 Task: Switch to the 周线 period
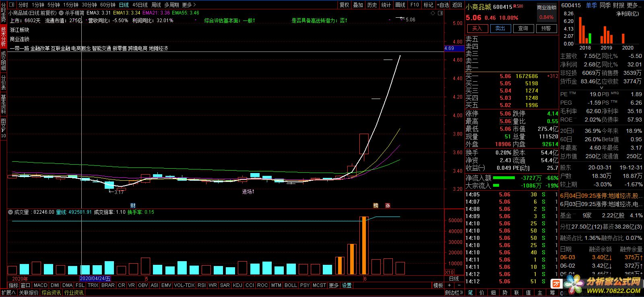point(156,5)
